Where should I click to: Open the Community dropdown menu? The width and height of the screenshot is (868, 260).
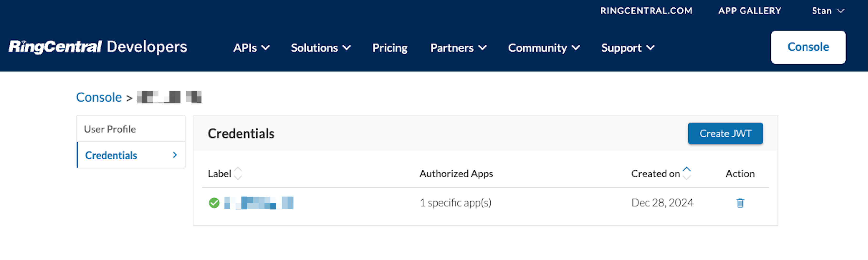coord(544,48)
